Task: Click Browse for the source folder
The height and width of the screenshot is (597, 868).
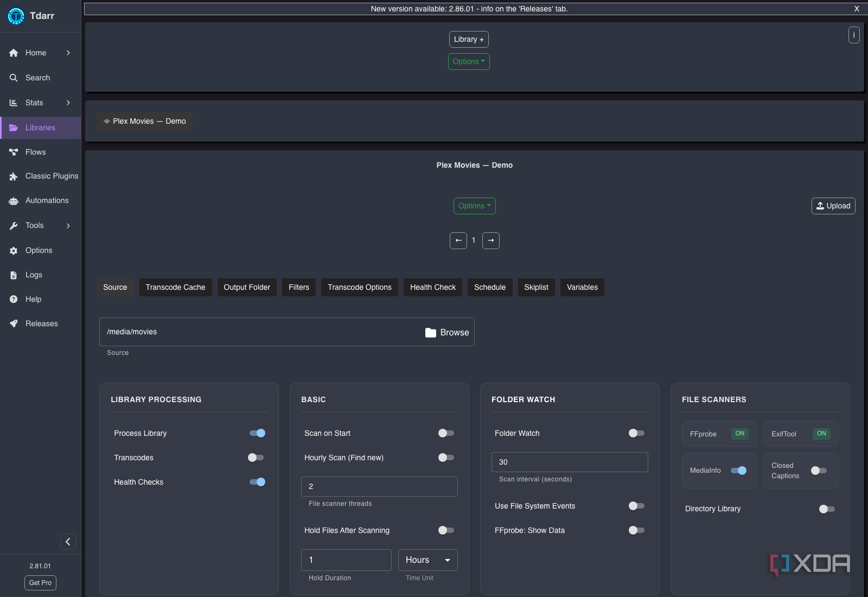Action: [447, 332]
